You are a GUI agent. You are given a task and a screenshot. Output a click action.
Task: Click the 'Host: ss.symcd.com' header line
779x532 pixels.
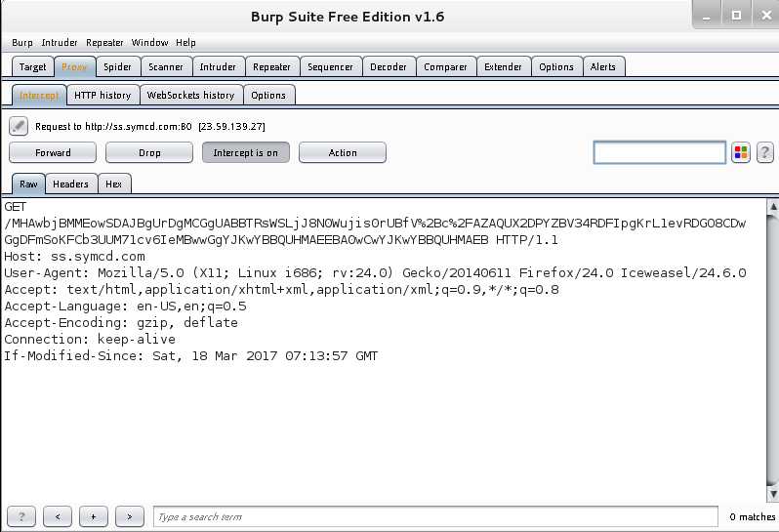(74, 257)
